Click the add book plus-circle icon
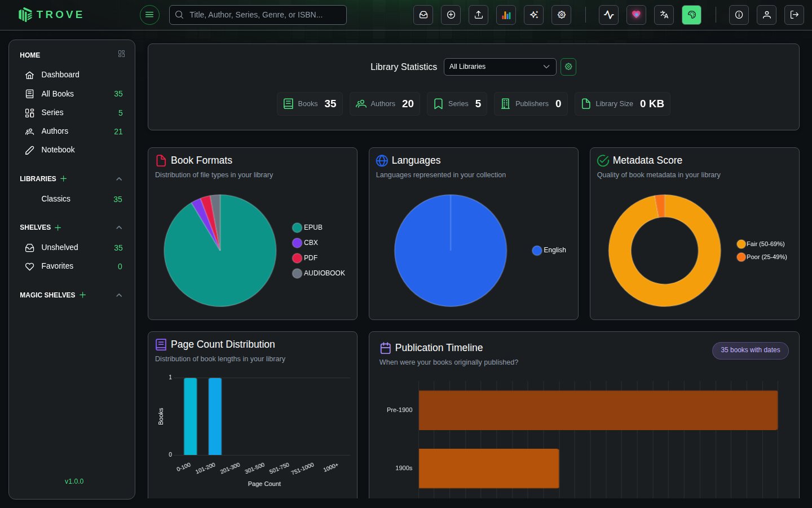The image size is (812, 508). tap(451, 15)
